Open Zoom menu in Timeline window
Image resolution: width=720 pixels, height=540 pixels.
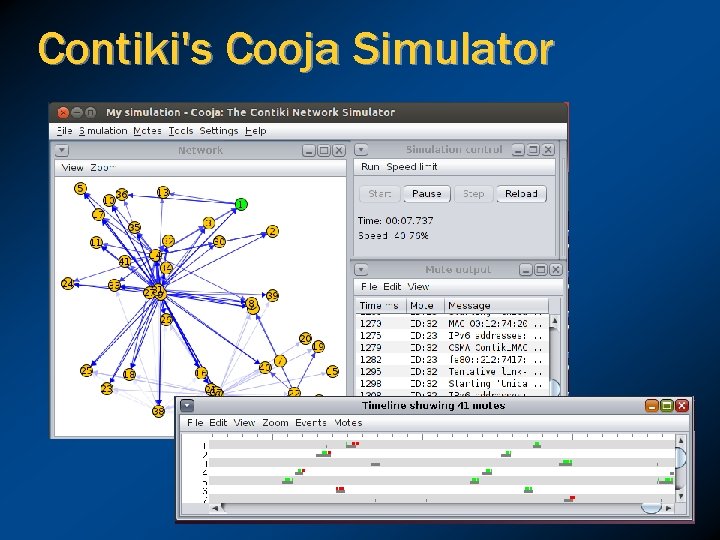[275, 422]
